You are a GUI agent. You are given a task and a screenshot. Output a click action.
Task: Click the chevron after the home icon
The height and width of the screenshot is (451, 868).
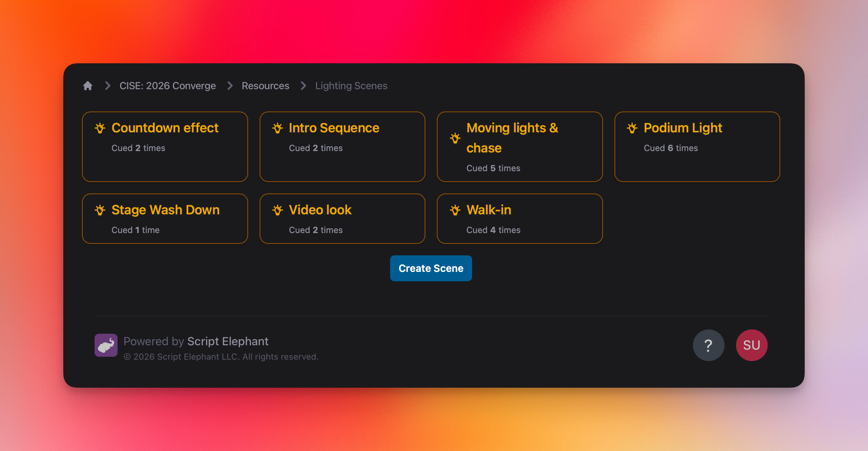pyautogui.click(x=108, y=86)
